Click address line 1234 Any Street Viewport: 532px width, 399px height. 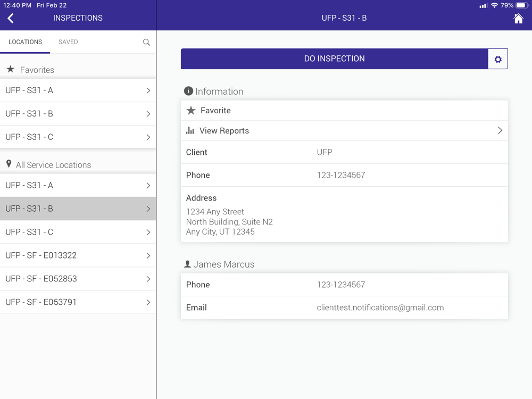pyautogui.click(x=215, y=212)
